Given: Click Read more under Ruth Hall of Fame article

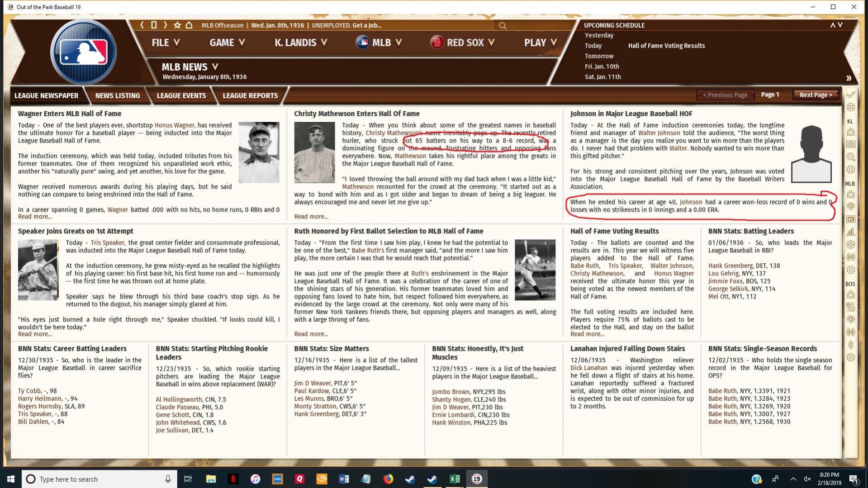Looking at the screenshot, I should (x=311, y=334).
